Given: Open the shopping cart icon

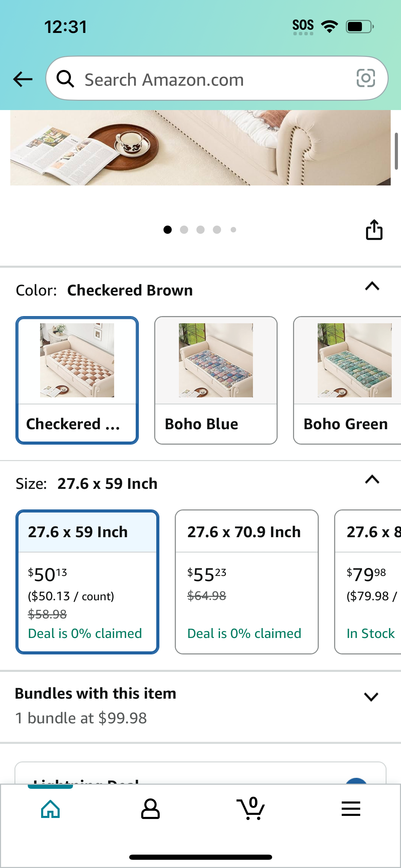Looking at the screenshot, I should point(251,808).
